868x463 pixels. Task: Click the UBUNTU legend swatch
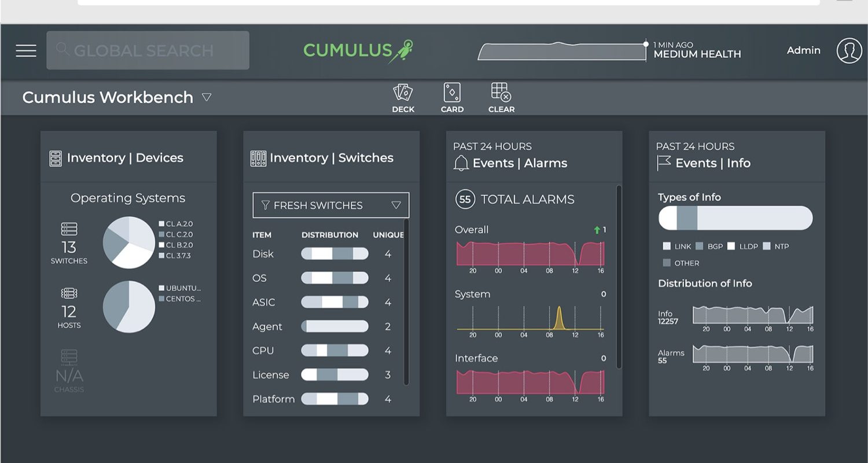[x=161, y=288]
